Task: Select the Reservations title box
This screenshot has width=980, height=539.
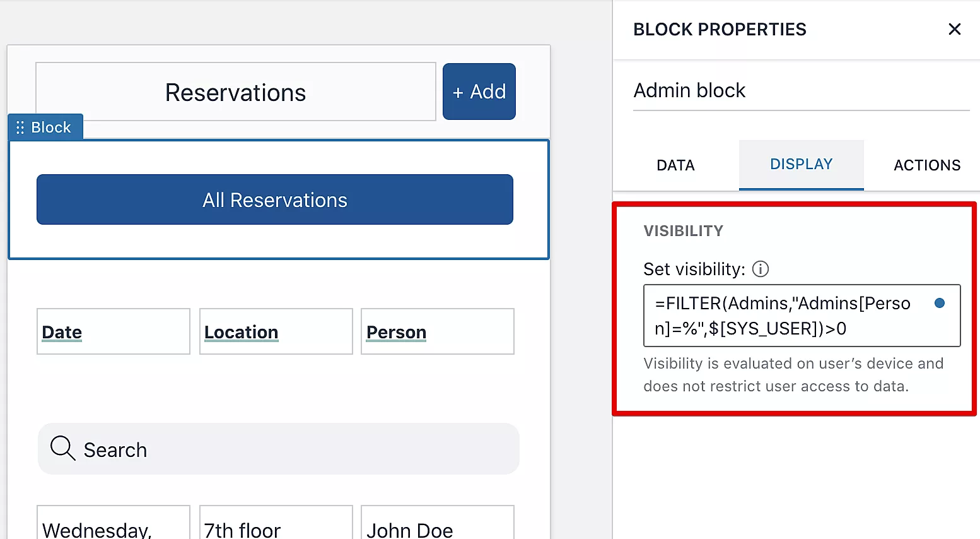Action: (x=235, y=92)
